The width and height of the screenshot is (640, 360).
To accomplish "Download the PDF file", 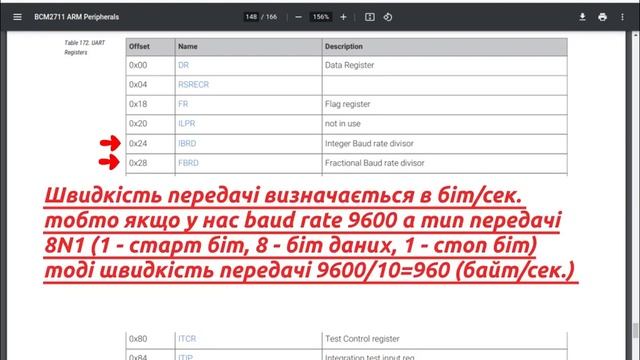I will pyautogui.click(x=582, y=17).
